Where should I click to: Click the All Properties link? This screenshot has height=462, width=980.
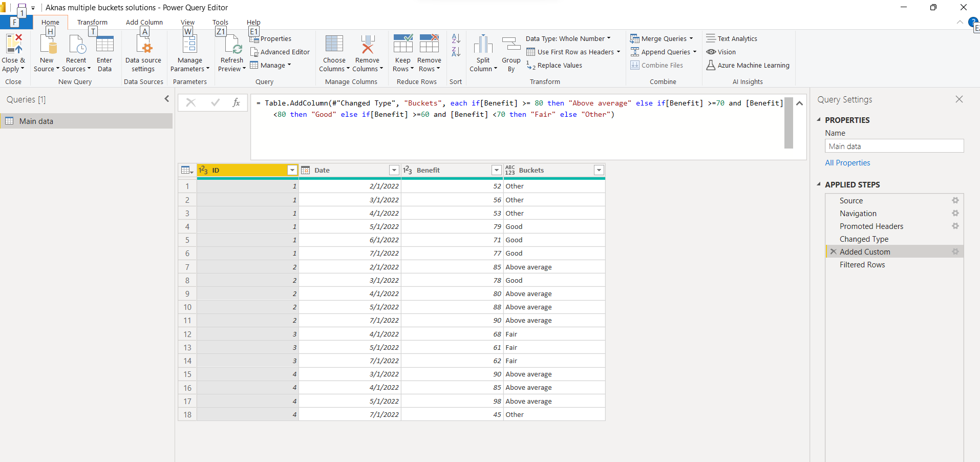coord(847,162)
